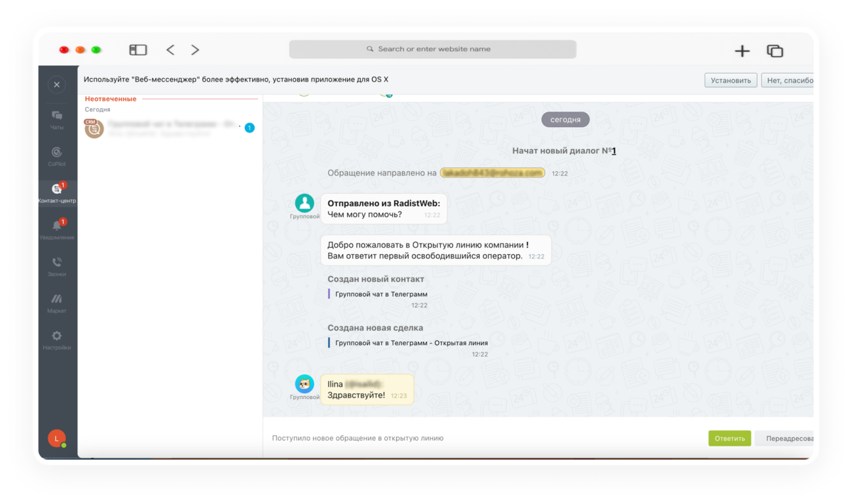Click Групповой чат в Телеграмм - Открытая линия deal
Screen dimensions: 852x504
pos(411,343)
